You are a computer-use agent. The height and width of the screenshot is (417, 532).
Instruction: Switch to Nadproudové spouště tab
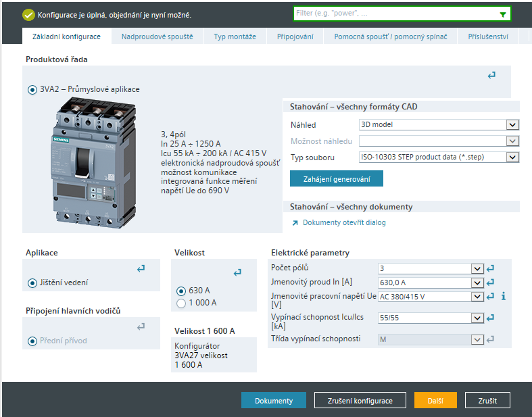tap(158, 36)
